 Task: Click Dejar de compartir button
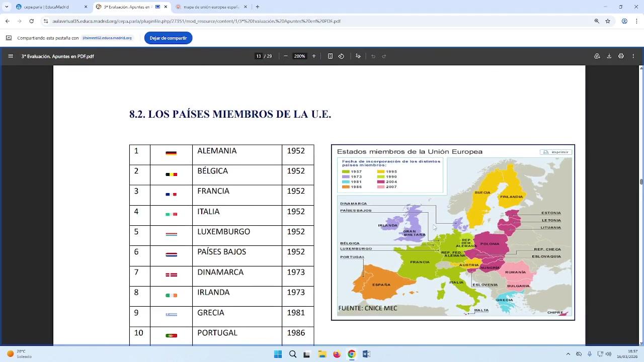[168, 38]
